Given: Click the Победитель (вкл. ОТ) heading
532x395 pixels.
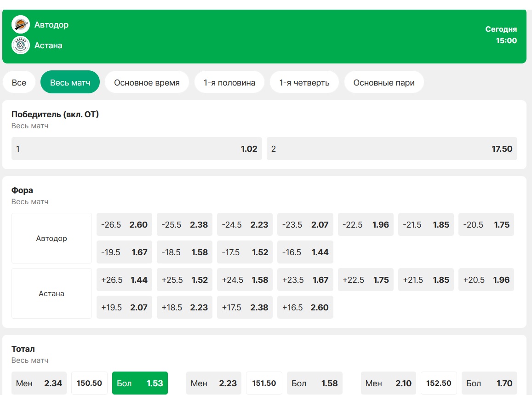Looking at the screenshot, I should (x=55, y=114).
